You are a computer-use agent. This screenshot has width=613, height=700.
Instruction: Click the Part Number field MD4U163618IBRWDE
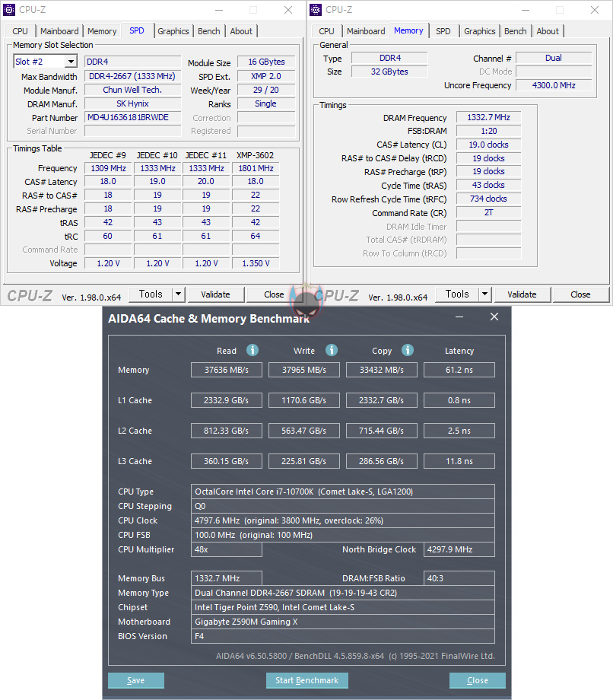[133, 117]
